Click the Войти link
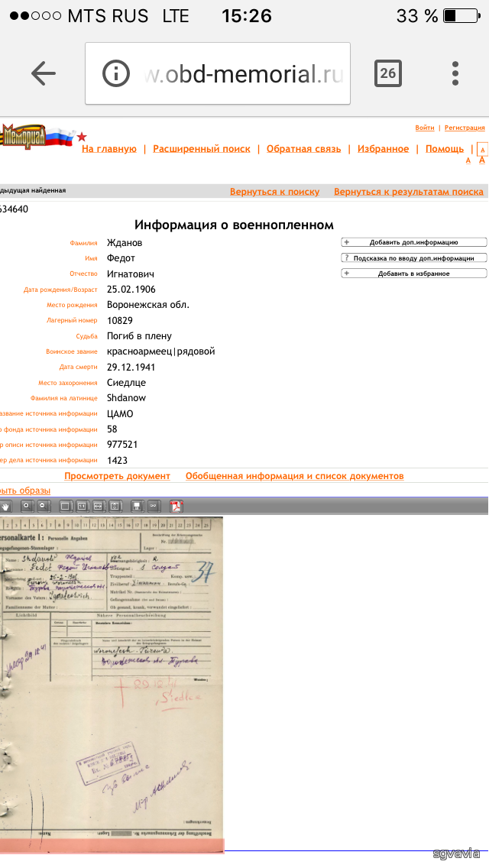The height and width of the screenshot is (868, 489). coord(425,128)
